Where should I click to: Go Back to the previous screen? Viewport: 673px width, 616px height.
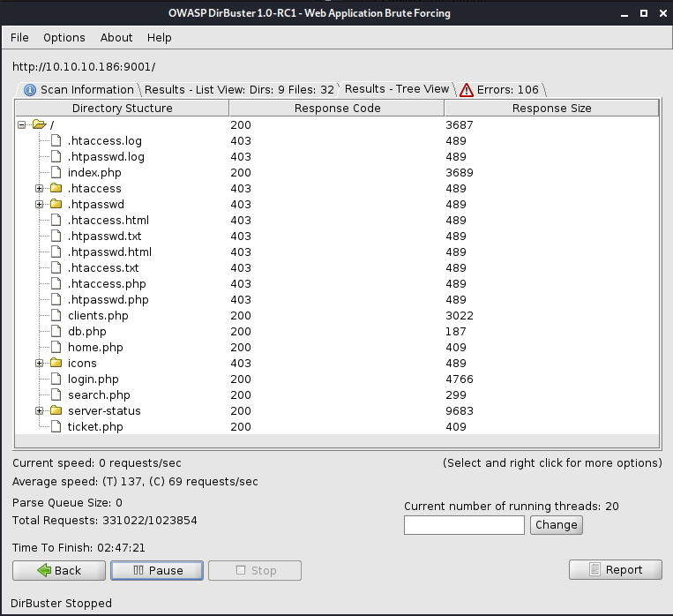[59, 570]
